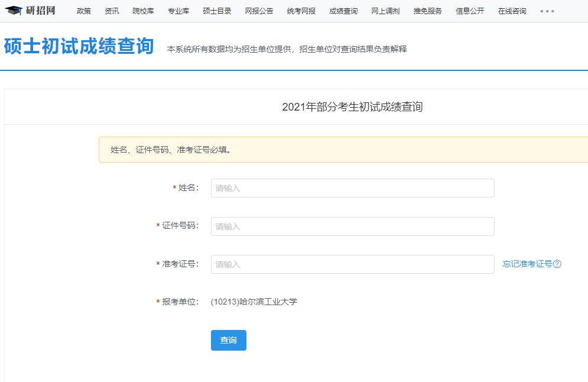The height and width of the screenshot is (382, 588).
Task: Click the 准考证号 admission ticket field
Action: (x=352, y=264)
